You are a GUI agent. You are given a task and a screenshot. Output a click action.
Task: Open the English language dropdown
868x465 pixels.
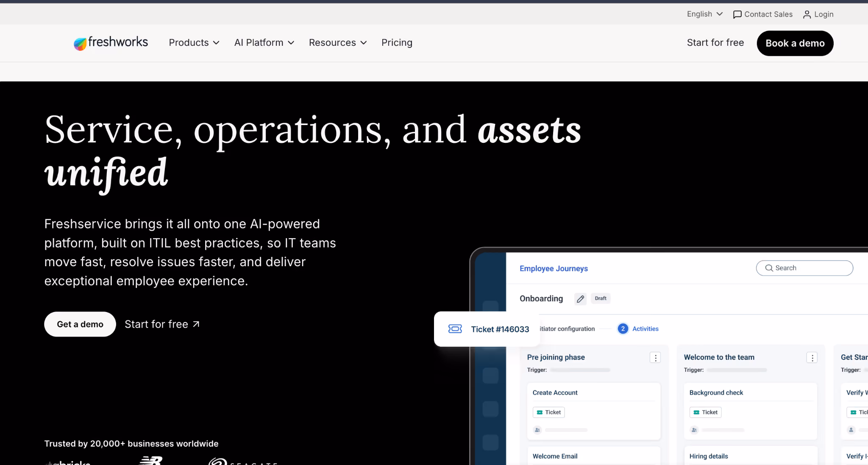pyautogui.click(x=705, y=14)
